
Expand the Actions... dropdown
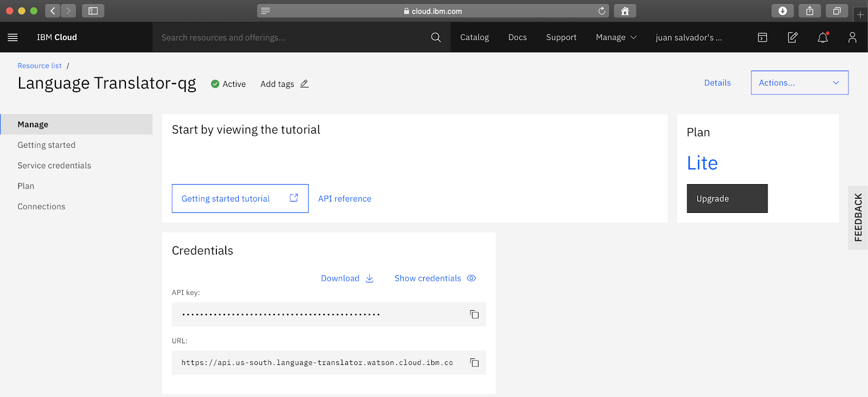[x=800, y=83]
